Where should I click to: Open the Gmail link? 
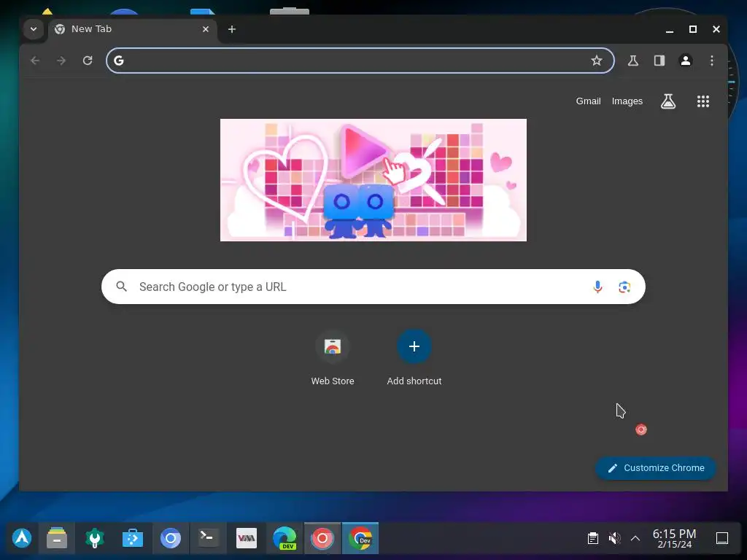click(x=589, y=101)
